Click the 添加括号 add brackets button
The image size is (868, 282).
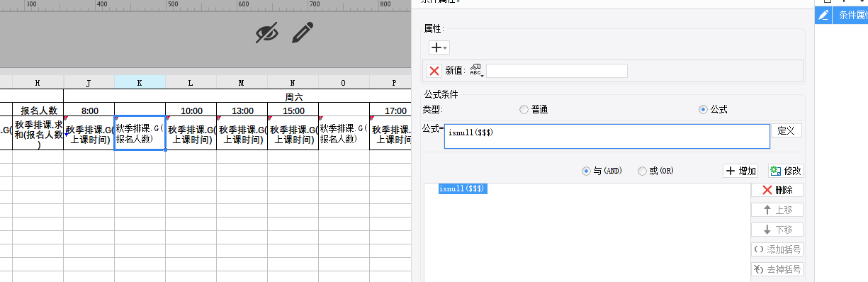(777, 249)
